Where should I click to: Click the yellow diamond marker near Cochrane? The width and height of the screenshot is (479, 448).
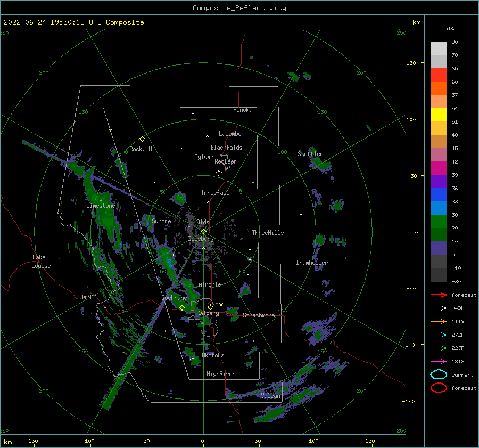coord(182,308)
